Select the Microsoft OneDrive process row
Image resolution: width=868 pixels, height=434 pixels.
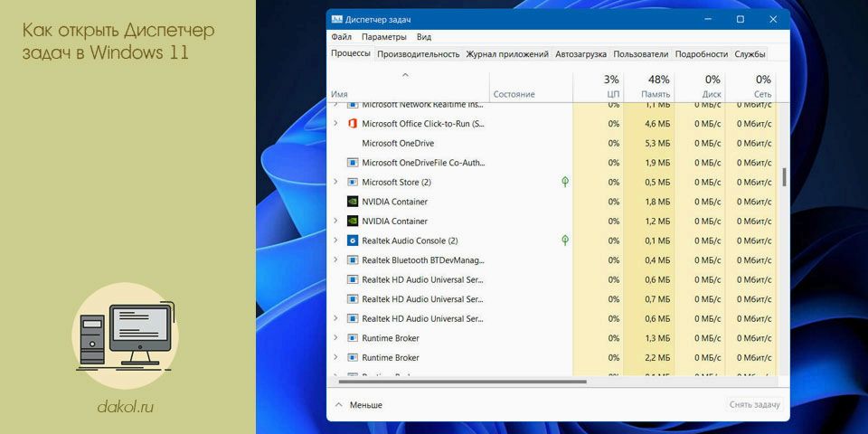552,144
